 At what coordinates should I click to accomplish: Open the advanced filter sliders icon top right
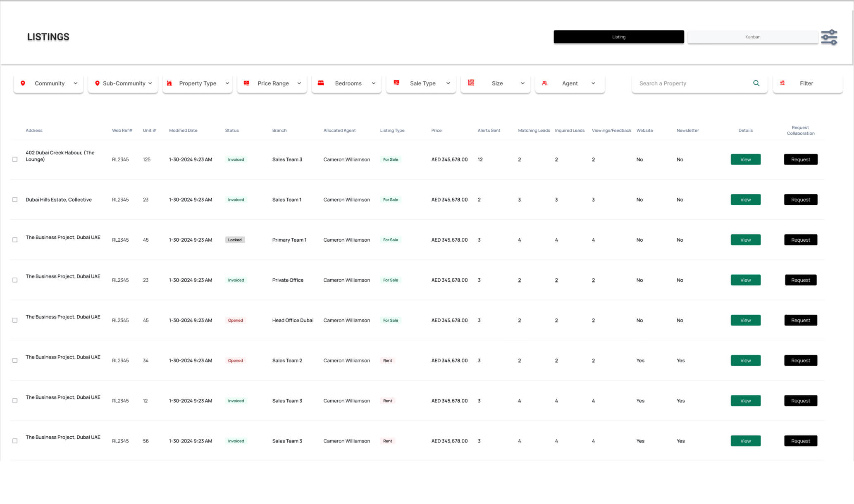pyautogui.click(x=829, y=37)
